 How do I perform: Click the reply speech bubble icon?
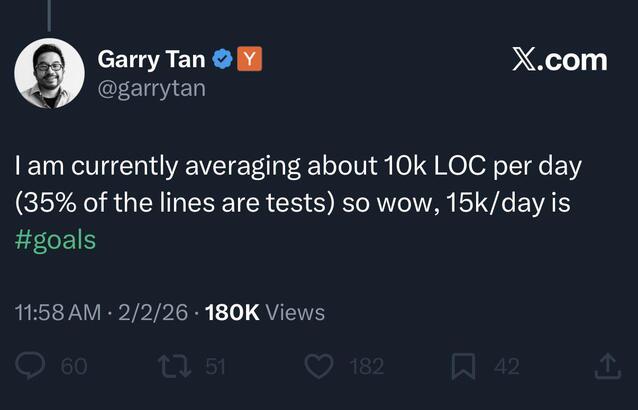point(33,367)
